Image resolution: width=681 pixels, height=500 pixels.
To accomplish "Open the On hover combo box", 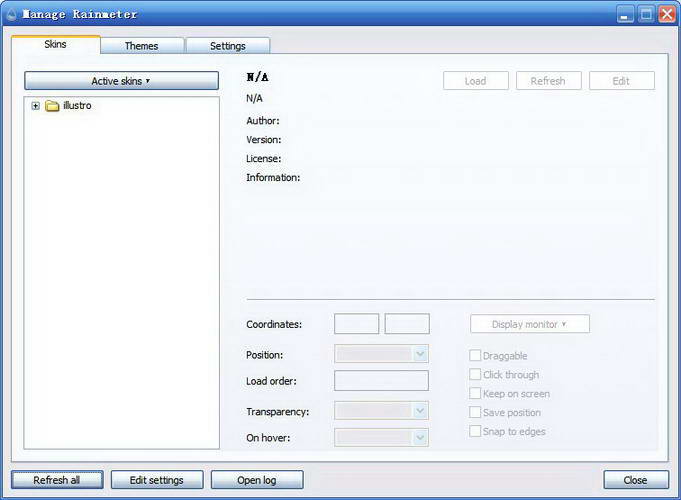I will pos(381,437).
